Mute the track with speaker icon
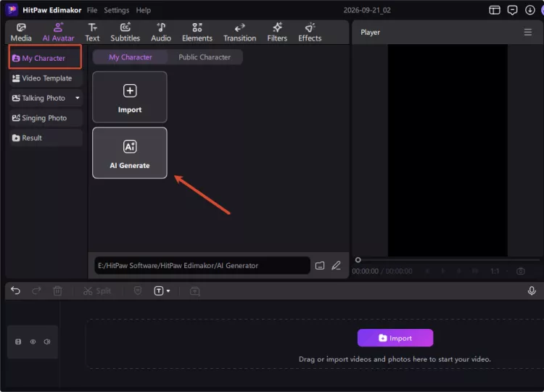544x392 pixels. (47, 342)
